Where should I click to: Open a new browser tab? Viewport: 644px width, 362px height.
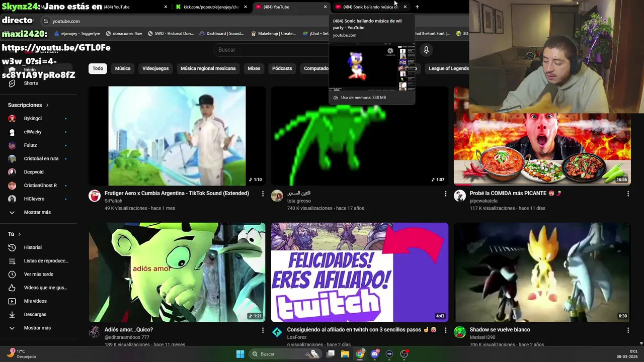pos(417,7)
